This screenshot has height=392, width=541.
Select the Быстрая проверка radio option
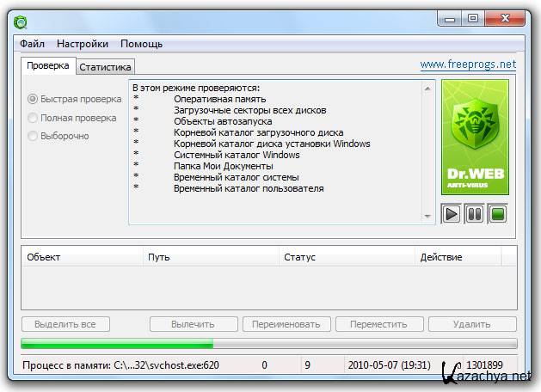coord(34,99)
